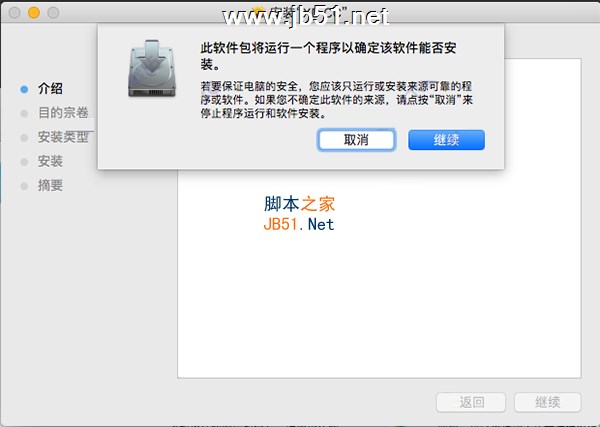Click 取消 to cancel the package check
Viewport: 600px width, 427px height.
click(x=356, y=140)
